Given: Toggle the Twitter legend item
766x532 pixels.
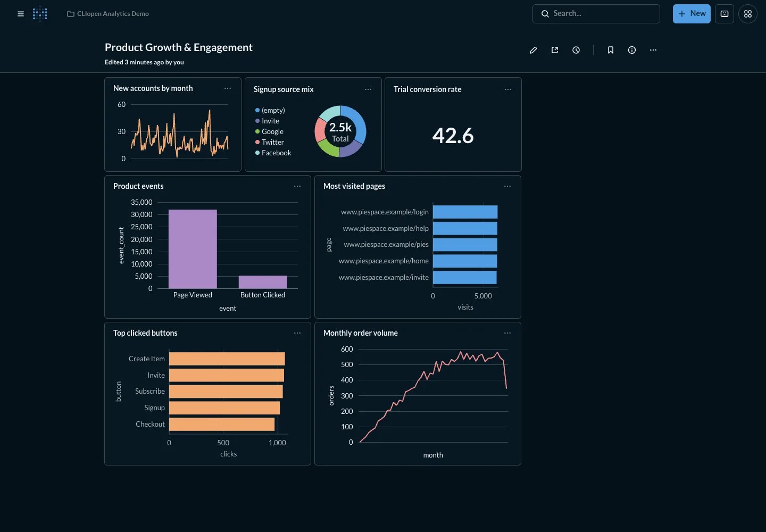Looking at the screenshot, I should pyautogui.click(x=270, y=142).
